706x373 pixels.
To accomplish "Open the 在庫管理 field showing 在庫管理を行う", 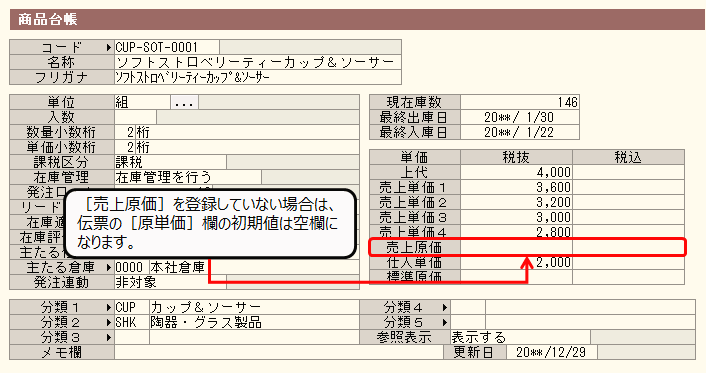I will click(188, 177).
